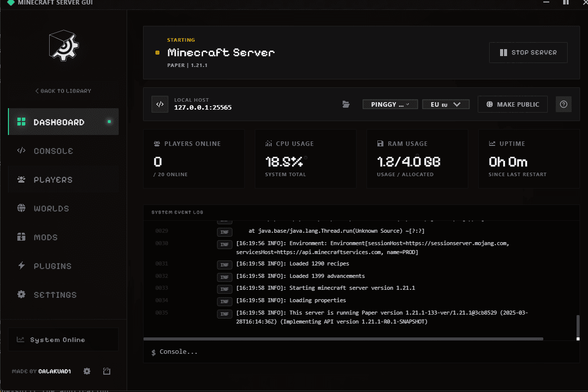The image size is (588, 392).
Task: Click the CPU usage value 18.8%
Action: click(284, 162)
